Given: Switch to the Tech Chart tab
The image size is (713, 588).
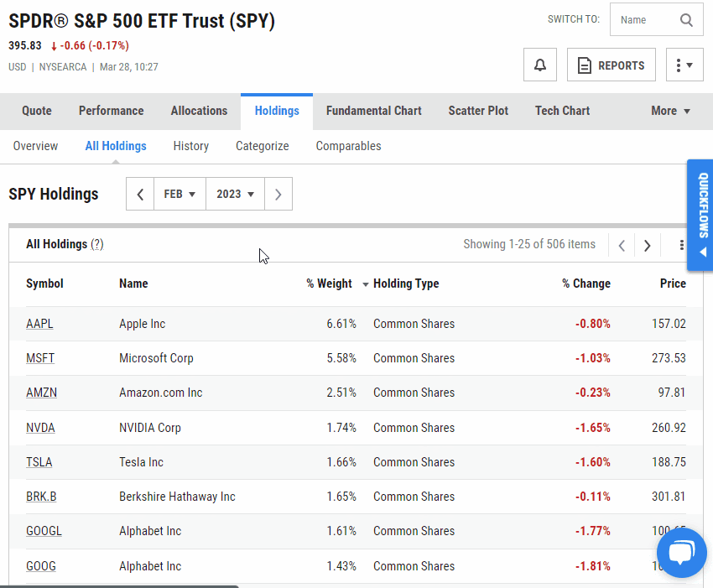Looking at the screenshot, I should (562, 111).
